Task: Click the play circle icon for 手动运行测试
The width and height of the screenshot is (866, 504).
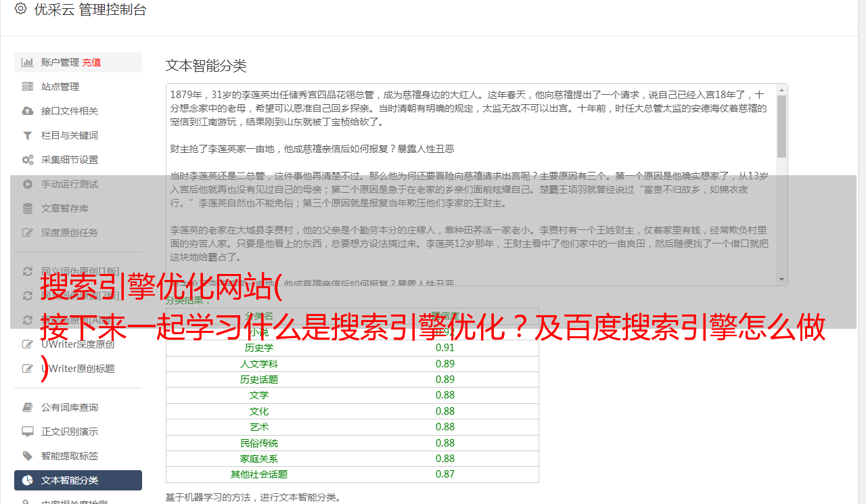Action: click(28, 184)
